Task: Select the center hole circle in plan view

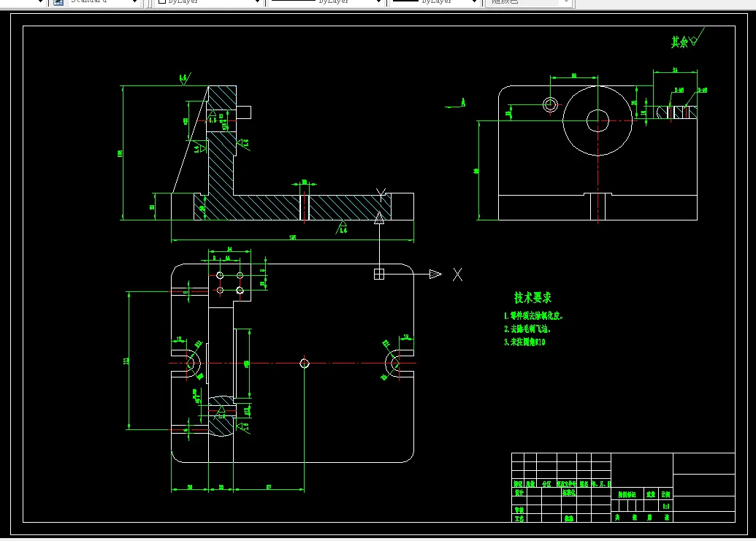Action: click(x=305, y=364)
